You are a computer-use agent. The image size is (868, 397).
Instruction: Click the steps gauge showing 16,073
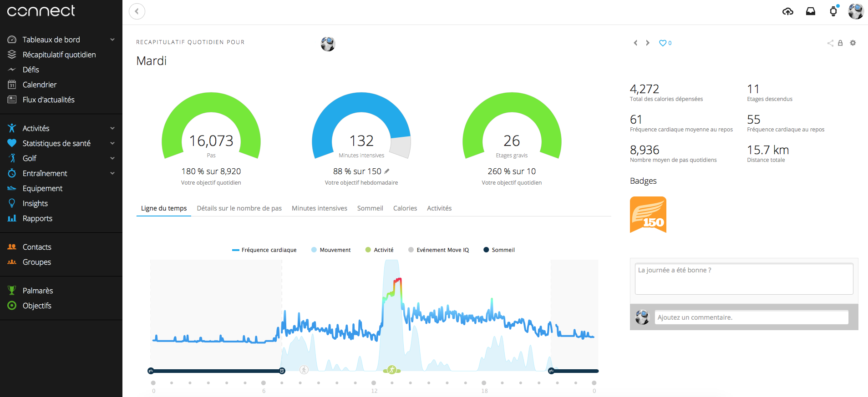(211, 126)
